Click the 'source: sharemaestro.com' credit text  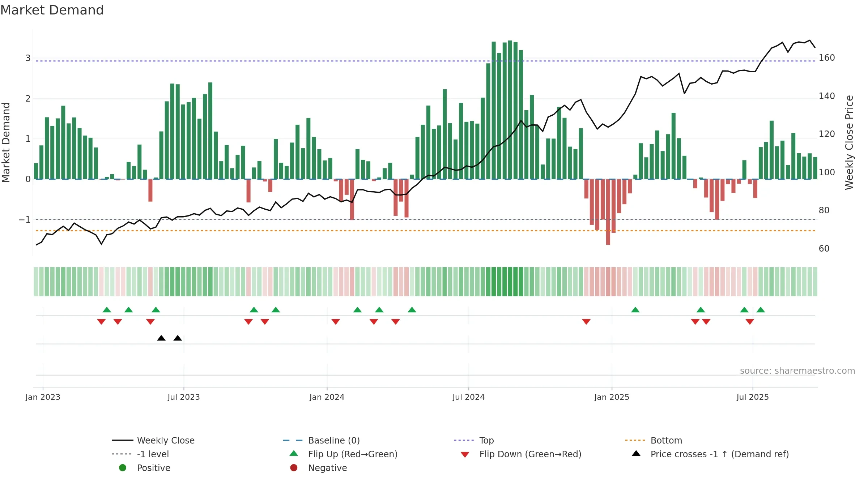tap(797, 371)
